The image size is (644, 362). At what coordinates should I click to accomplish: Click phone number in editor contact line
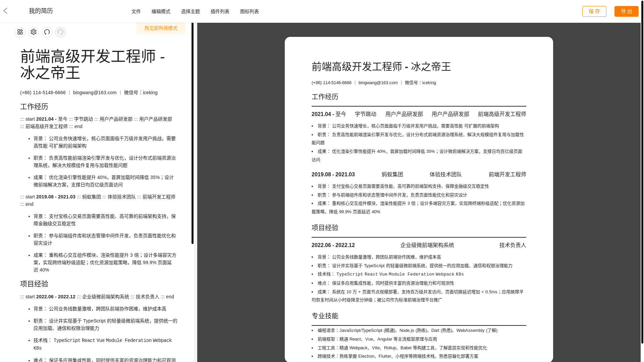(x=43, y=93)
